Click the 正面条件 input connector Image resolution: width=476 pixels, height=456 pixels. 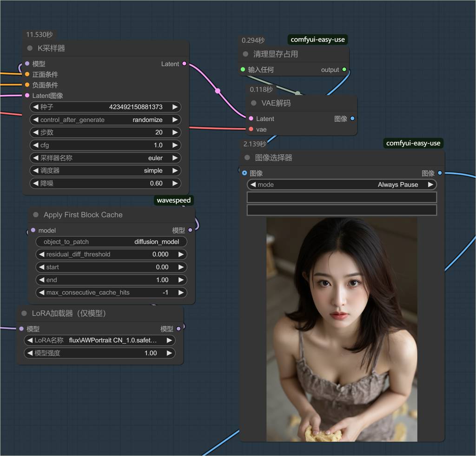coord(27,74)
